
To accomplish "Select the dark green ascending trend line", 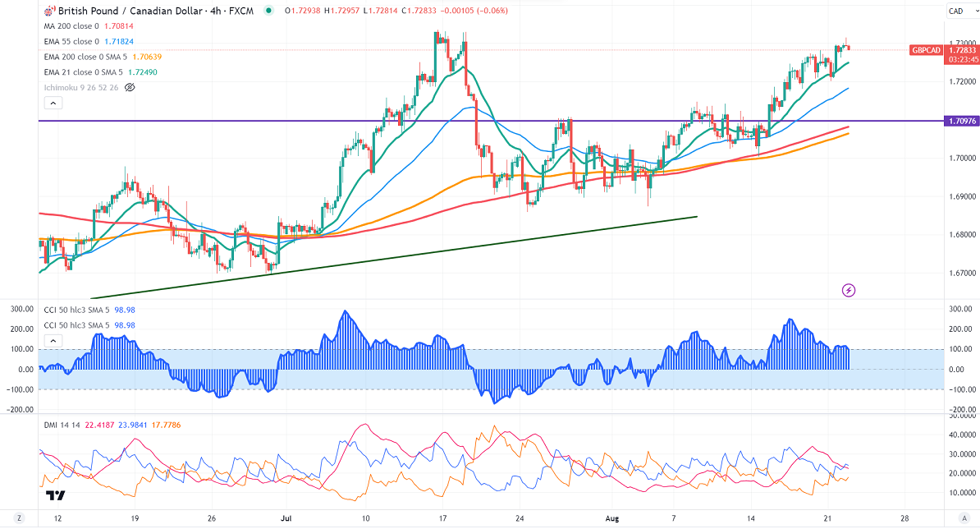I will tap(394, 258).
